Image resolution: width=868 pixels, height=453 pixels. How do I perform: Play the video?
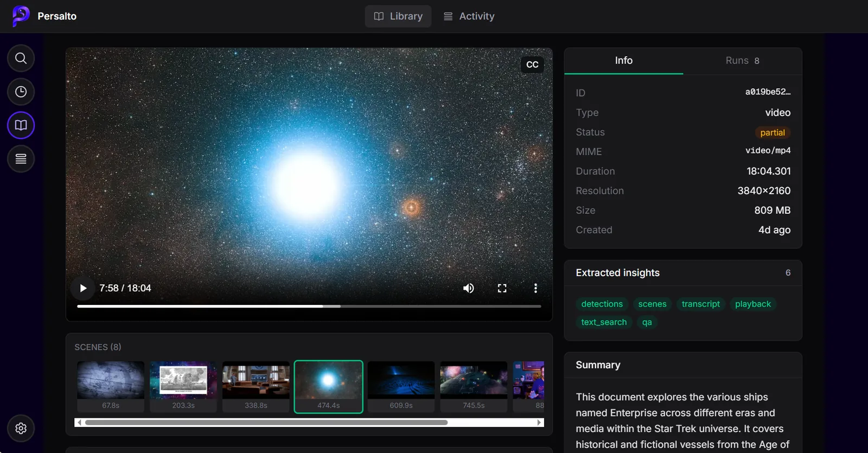83,288
